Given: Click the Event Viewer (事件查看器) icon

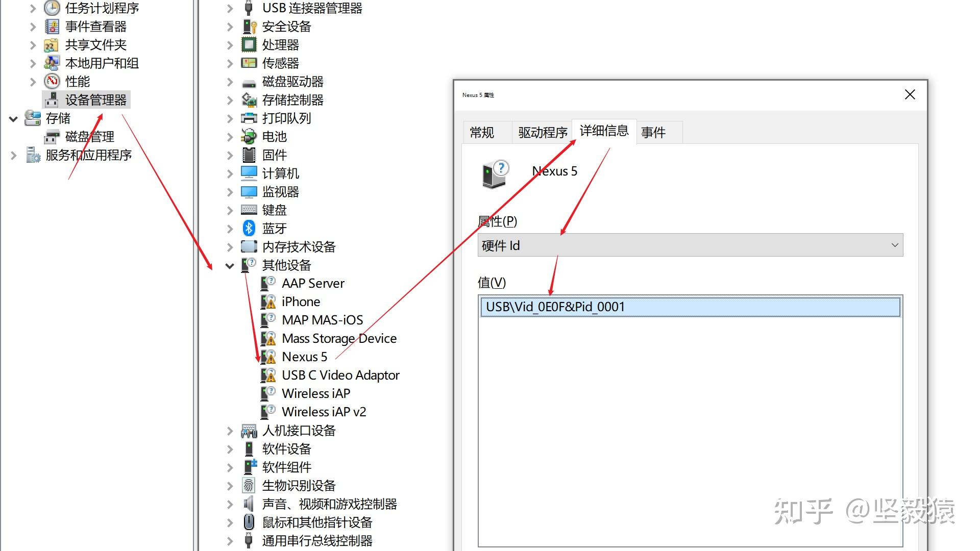Looking at the screenshot, I should 52,26.
